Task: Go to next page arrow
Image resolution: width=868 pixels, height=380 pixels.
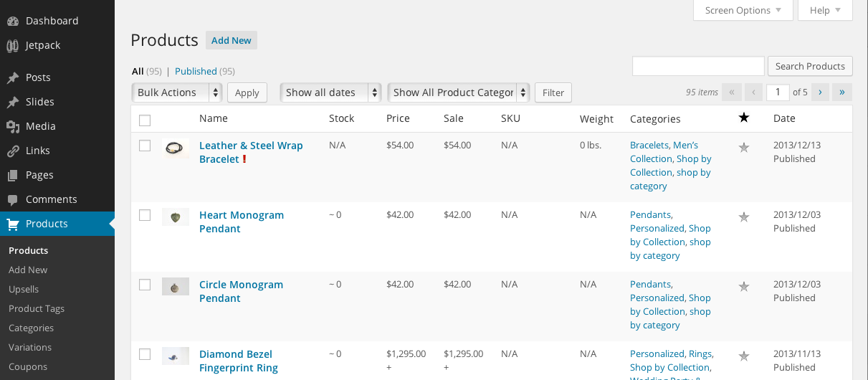Action: coord(820,92)
